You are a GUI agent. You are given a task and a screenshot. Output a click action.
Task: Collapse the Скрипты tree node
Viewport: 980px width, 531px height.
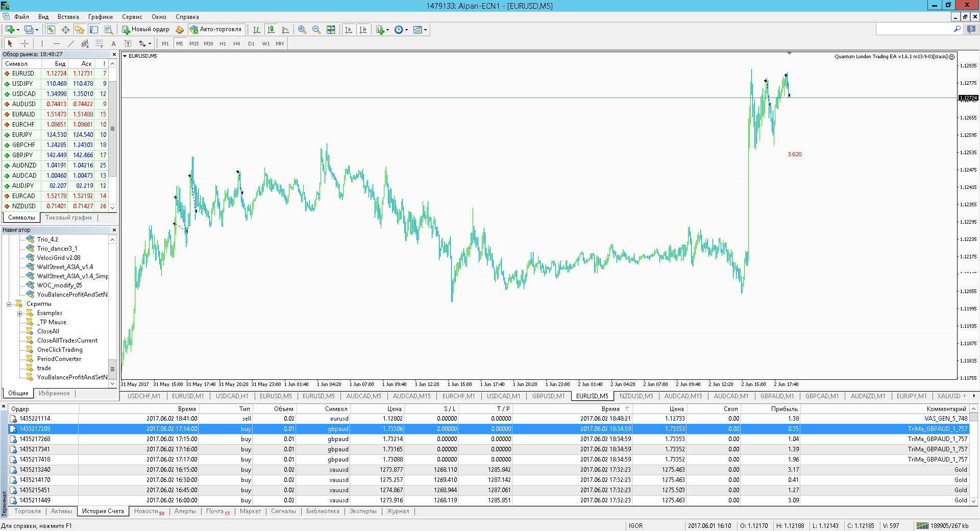(9, 304)
